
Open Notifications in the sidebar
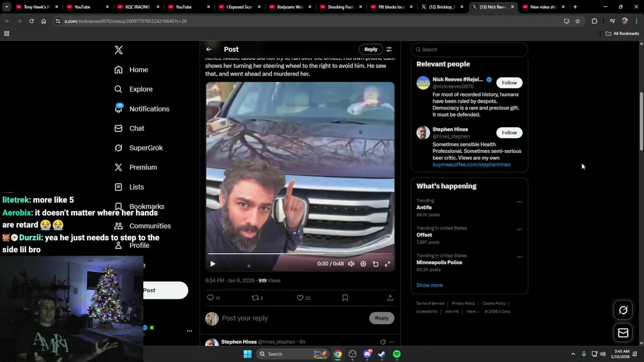tap(141, 109)
